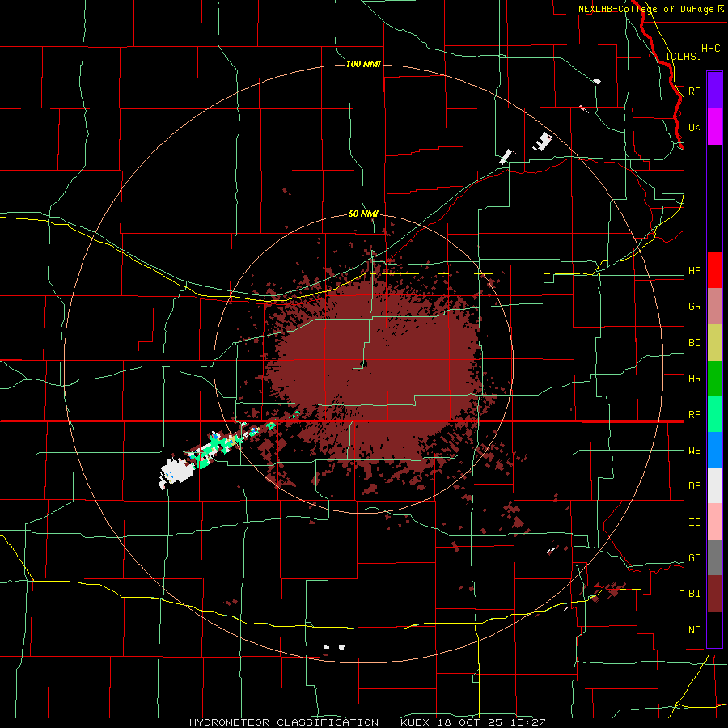Click the 50 NMI range ring label
The height and width of the screenshot is (728, 728).
pos(363,214)
